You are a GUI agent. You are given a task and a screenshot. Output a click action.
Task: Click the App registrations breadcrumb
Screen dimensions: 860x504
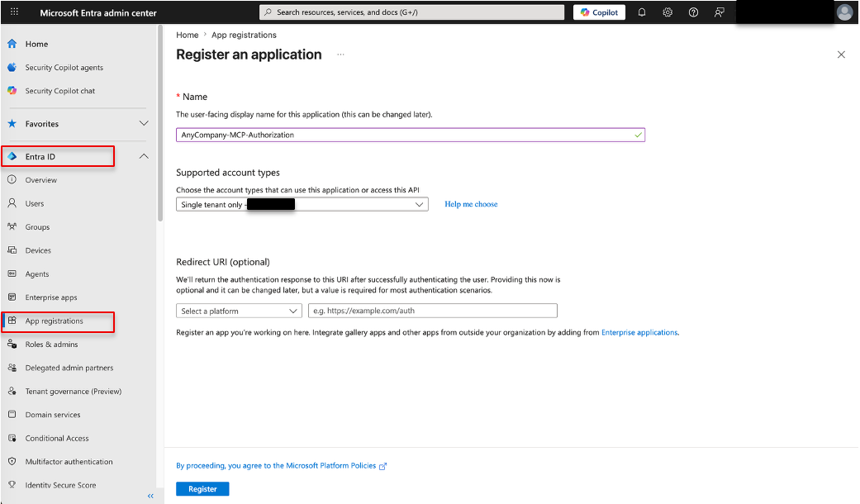[x=244, y=35]
